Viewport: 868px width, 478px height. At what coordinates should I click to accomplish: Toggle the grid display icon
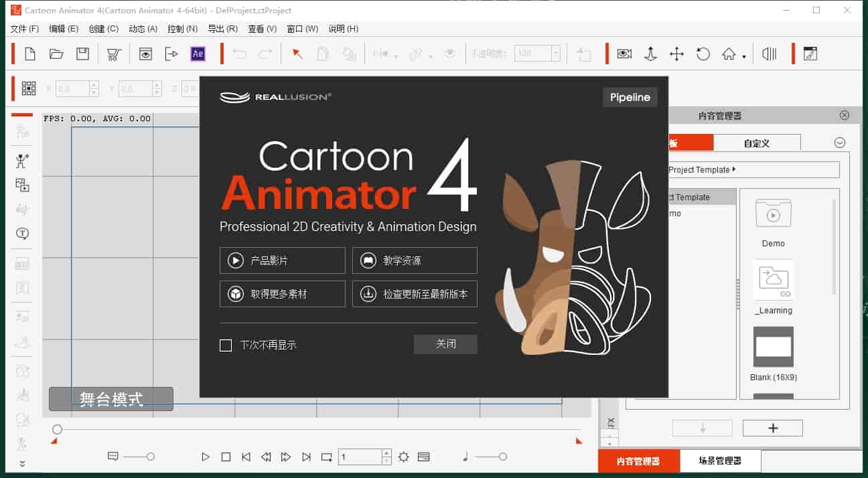(29, 88)
